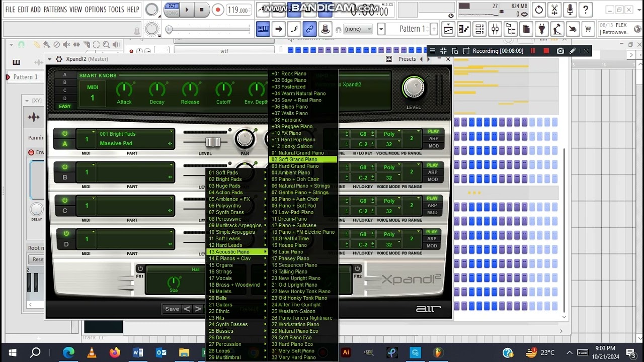The height and width of the screenshot is (362, 644).
Task: Toggle the link (chain) icon in toolbar
Action: (309, 29)
